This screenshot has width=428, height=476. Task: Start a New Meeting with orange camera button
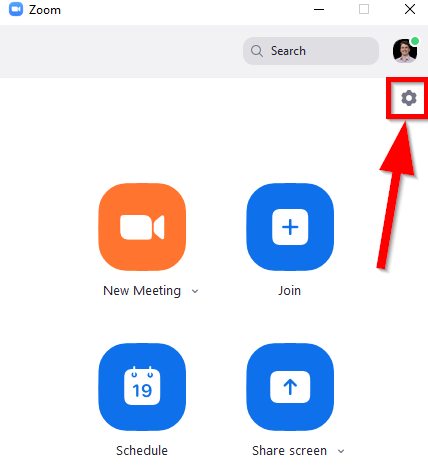coord(142,227)
